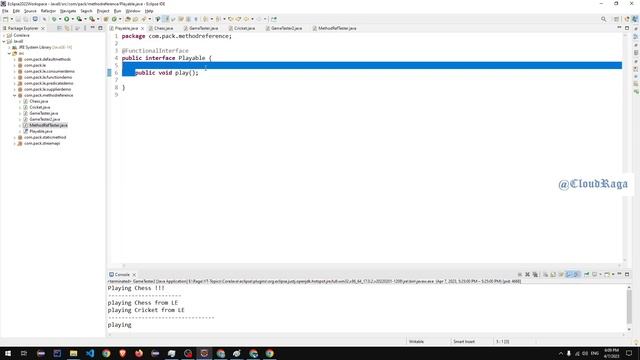Open the Brave browser taskbar icon
640x360 pixels.
[x=122, y=353]
